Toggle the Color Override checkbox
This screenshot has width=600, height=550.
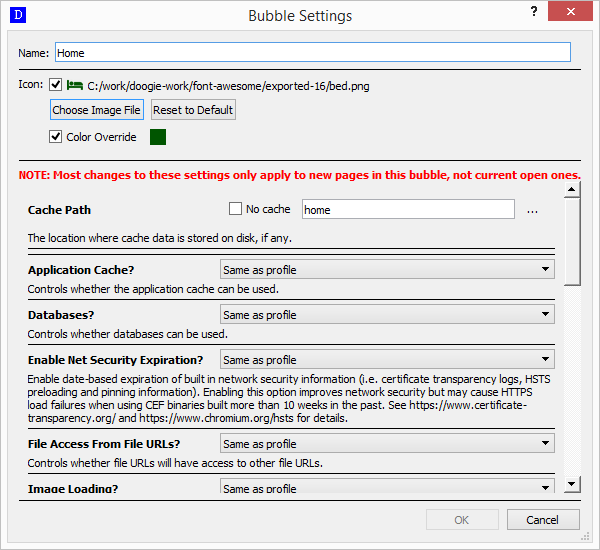[x=55, y=136]
